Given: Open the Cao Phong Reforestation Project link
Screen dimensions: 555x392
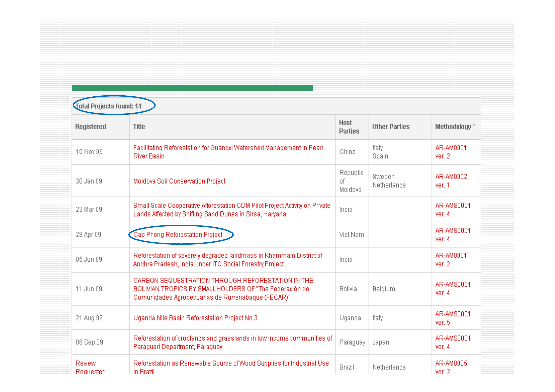Looking at the screenshot, I should point(178,235).
